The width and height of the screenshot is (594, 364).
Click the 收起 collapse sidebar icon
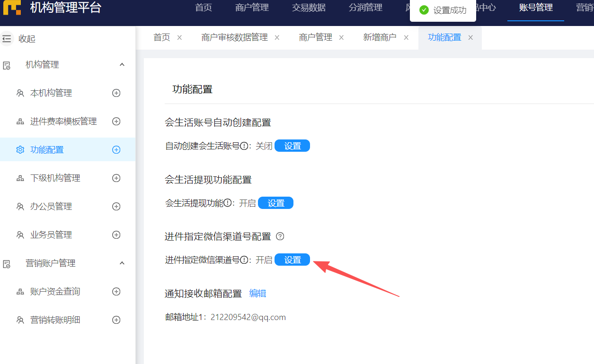[7, 39]
